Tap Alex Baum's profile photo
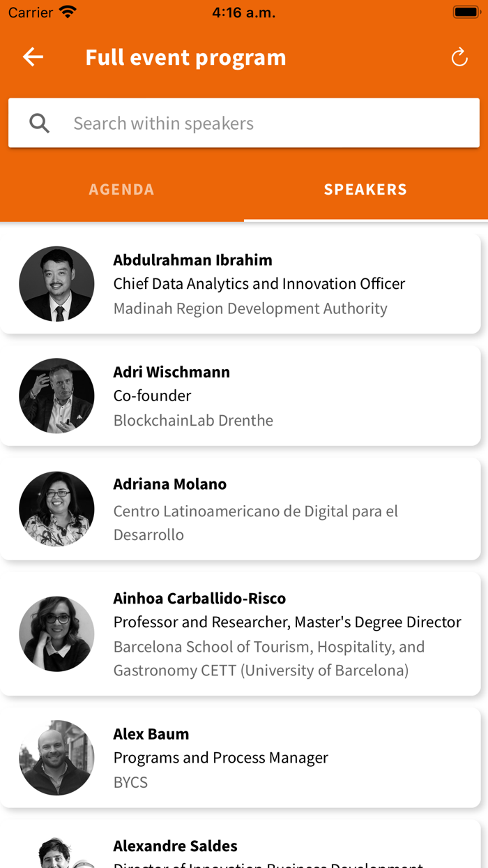Viewport: 488px width, 868px height. [x=56, y=758]
